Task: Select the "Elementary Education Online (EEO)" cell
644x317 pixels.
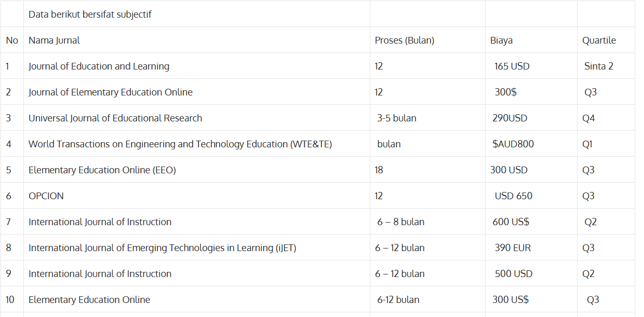Action: click(x=102, y=170)
